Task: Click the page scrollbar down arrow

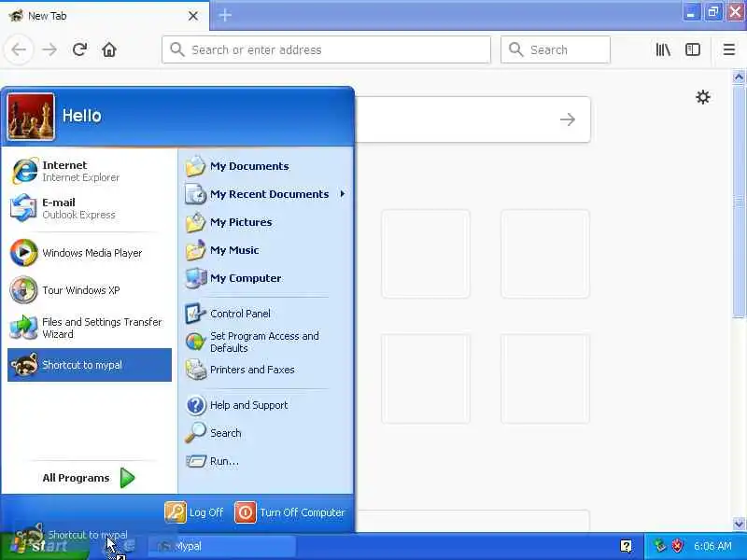Action: [x=739, y=524]
